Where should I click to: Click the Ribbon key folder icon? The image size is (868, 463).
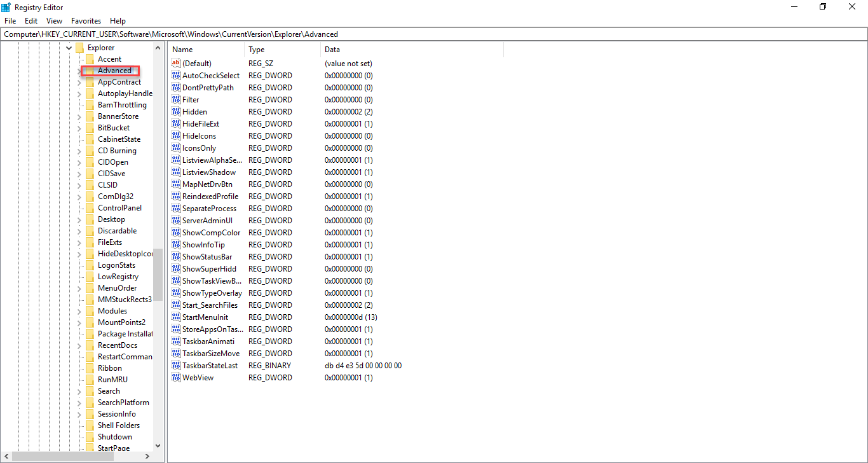90,368
